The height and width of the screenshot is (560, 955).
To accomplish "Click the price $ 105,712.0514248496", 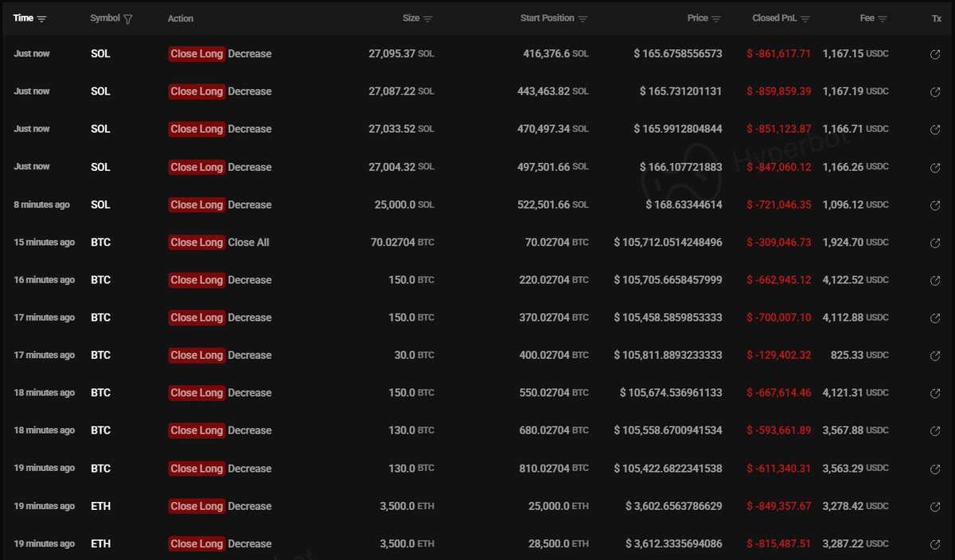I will click(x=668, y=243).
